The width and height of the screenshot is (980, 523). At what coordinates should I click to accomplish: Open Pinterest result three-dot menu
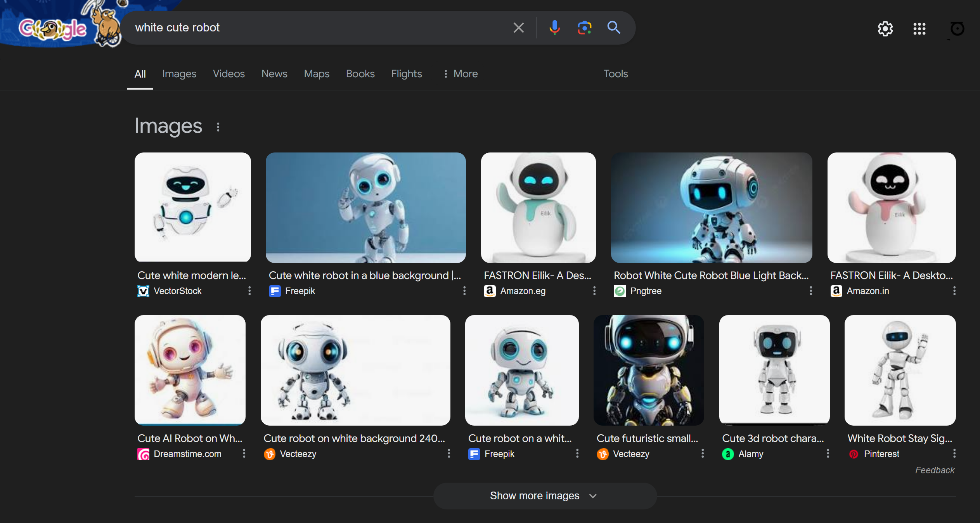pos(954,454)
